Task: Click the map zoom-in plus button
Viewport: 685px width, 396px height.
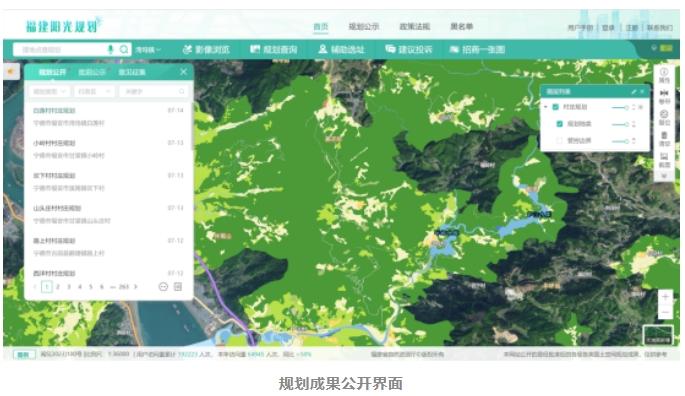Action: 665,297
